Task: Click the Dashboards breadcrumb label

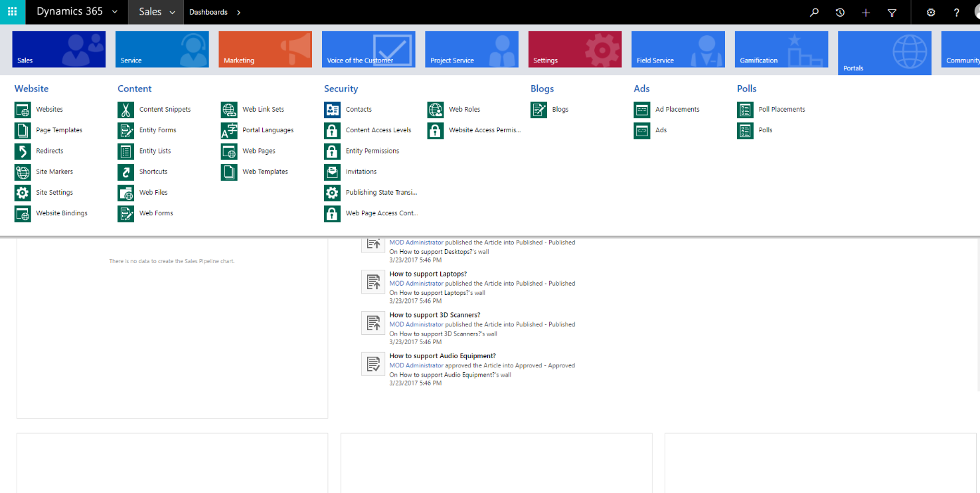Action: [208, 13]
